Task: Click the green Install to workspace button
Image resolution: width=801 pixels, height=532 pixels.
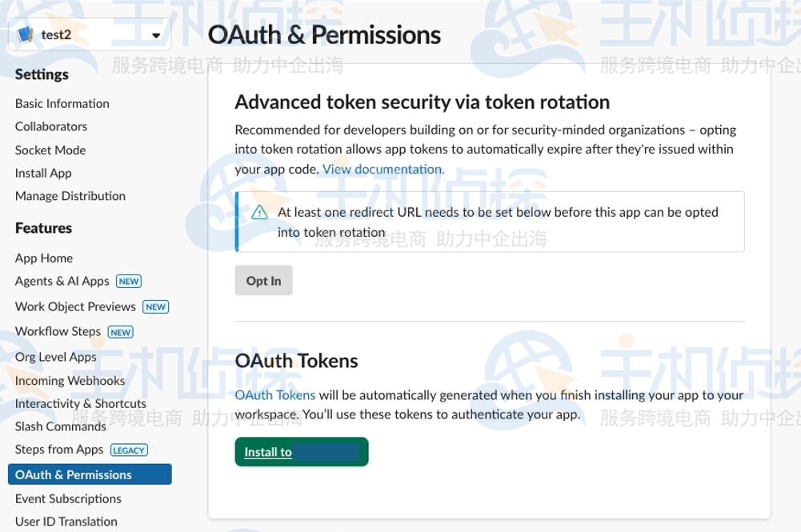Action: 302,452
